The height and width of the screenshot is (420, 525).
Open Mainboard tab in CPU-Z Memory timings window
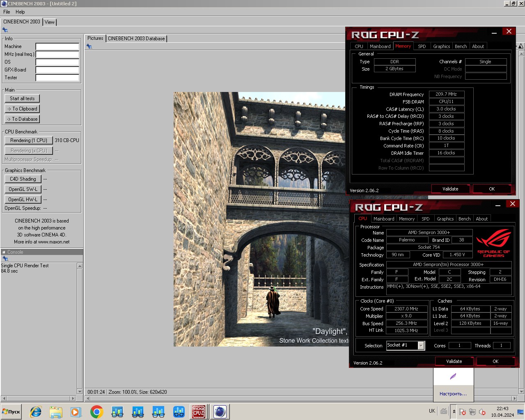pos(380,46)
